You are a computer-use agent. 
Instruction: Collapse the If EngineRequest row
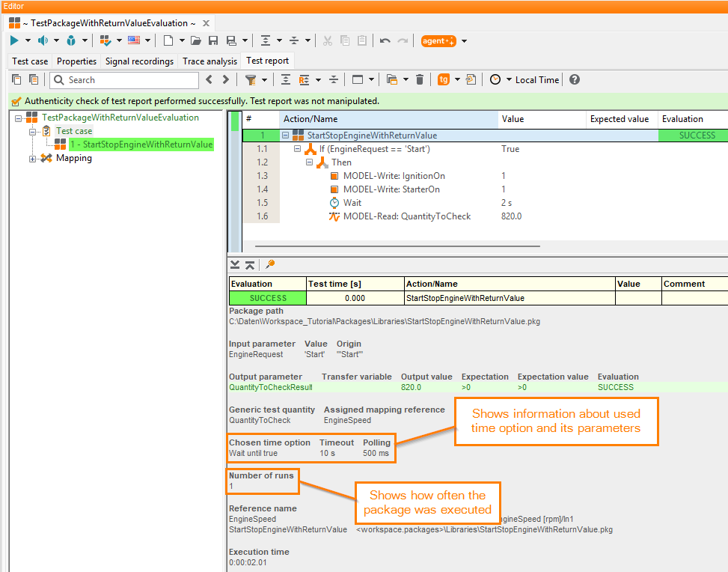coord(297,149)
